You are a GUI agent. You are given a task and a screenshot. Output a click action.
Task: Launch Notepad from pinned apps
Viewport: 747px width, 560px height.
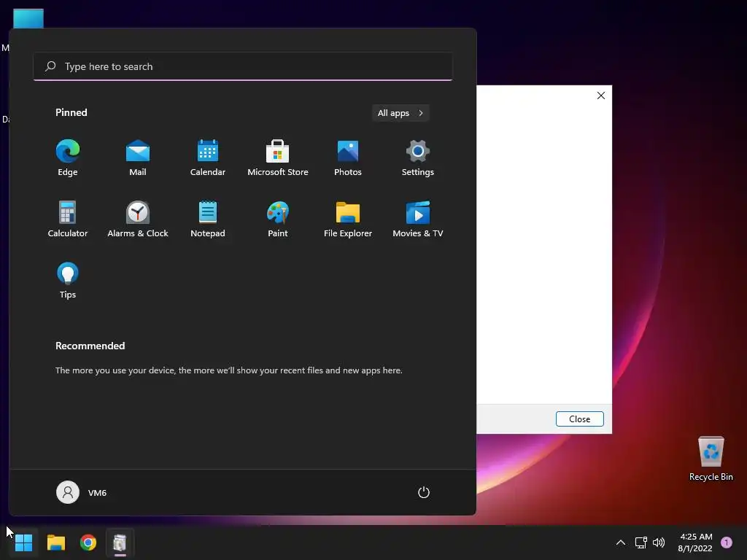(208, 219)
